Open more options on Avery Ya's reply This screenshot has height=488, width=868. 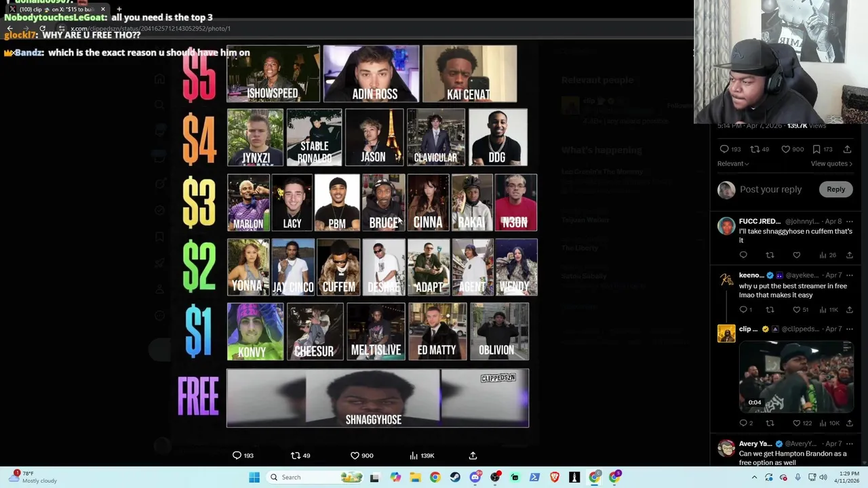pyautogui.click(x=849, y=444)
